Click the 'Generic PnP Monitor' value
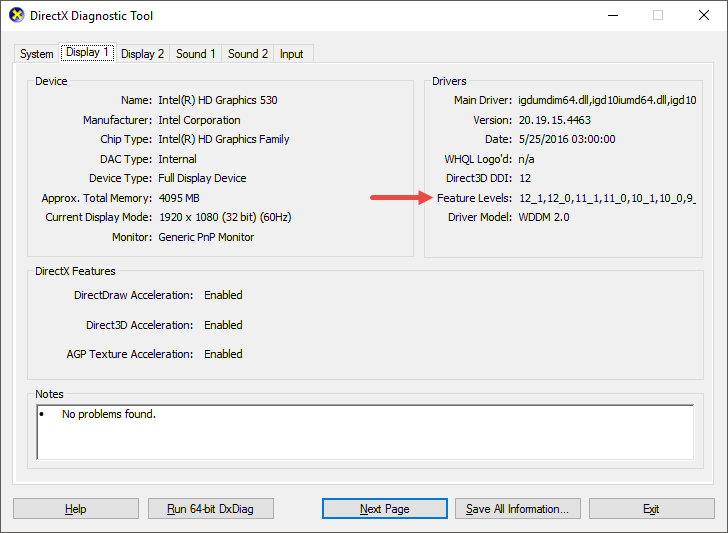 [x=206, y=237]
